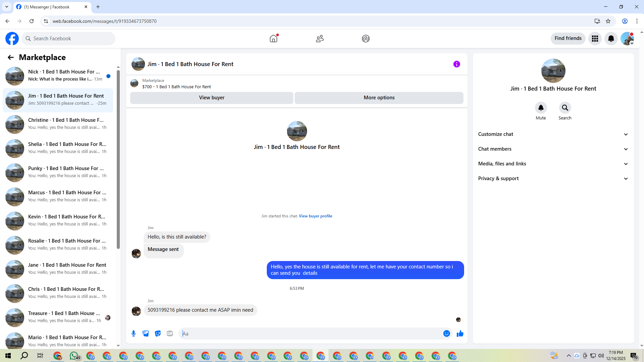The image size is (644, 362).
Task: Show hidden system tray icons
Action: 568,356
